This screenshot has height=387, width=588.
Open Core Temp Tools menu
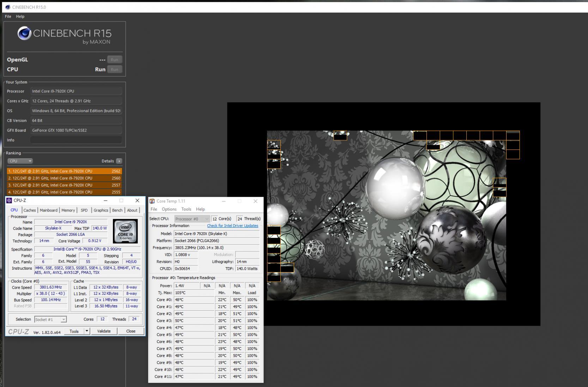coord(186,209)
